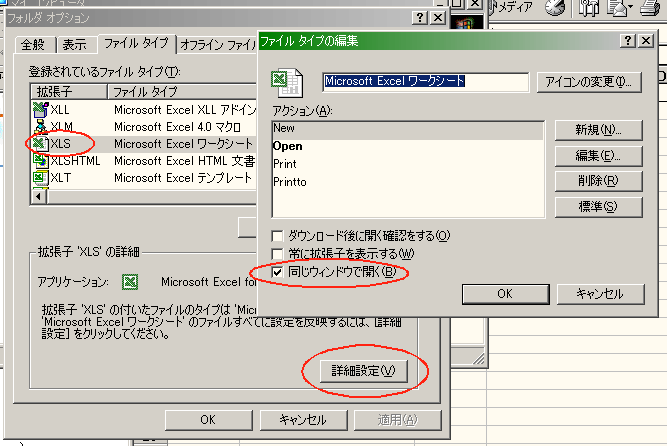Screen dimensions: 667x446
Task: Click the 詳細設定(V) button
Action: [363, 371]
